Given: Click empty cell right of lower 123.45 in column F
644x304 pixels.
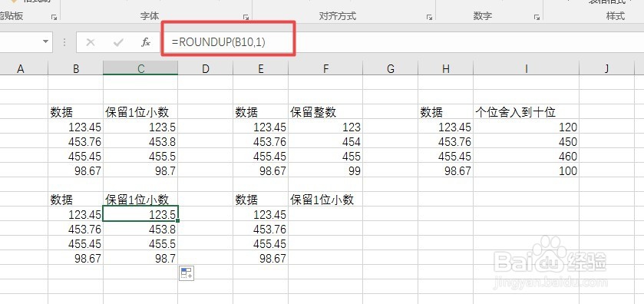Looking at the screenshot, I should tap(325, 214).
